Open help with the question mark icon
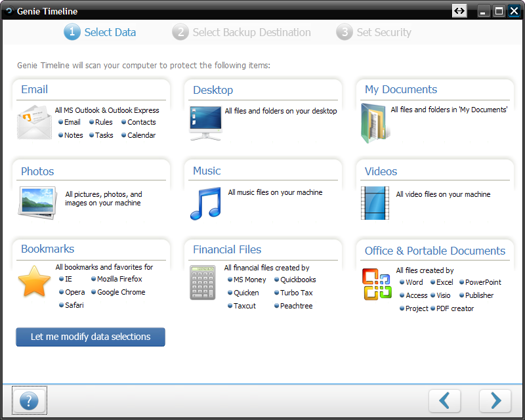The image size is (525, 420). coord(29,400)
